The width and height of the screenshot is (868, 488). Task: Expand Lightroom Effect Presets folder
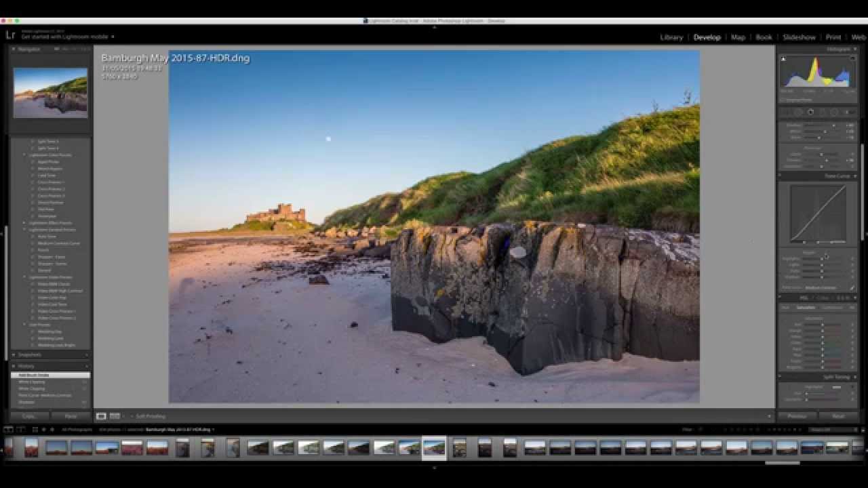pyautogui.click(x=25, y=222)
